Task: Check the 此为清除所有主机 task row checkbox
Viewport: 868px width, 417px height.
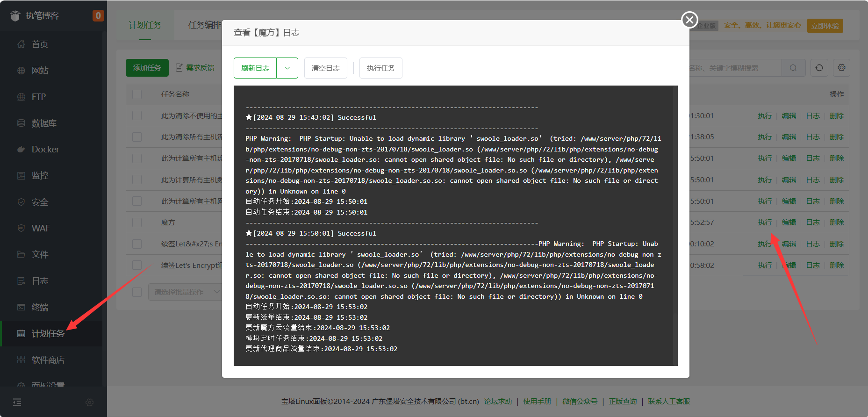Action: [137, 137]
